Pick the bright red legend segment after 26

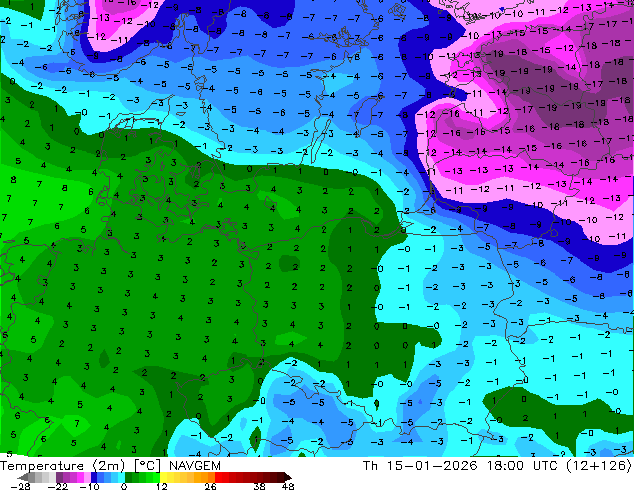tap(218, 477)
